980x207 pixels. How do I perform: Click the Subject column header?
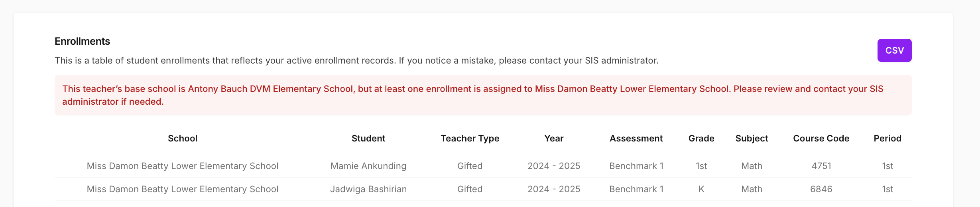[752, 138]
